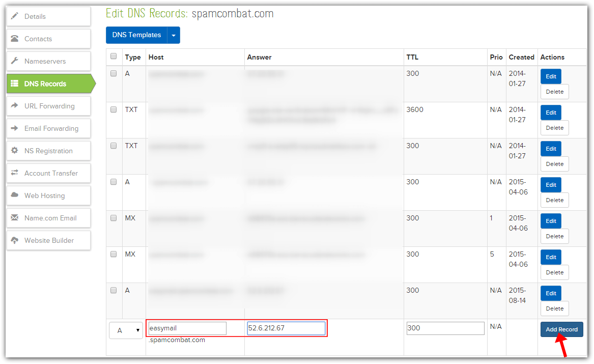Focus the answer field with 52.6.212.67
The height and width of the screenshot is (364, 594).
click(x=286, y=328)
